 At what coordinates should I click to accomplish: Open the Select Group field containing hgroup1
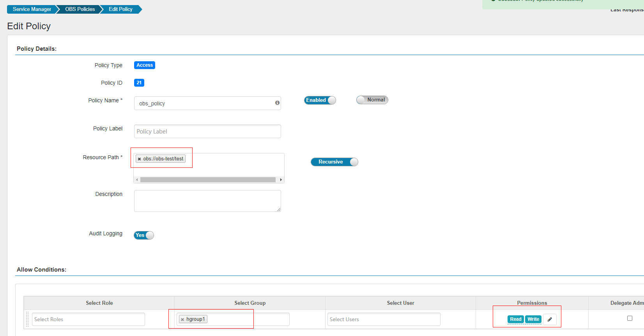233,319
